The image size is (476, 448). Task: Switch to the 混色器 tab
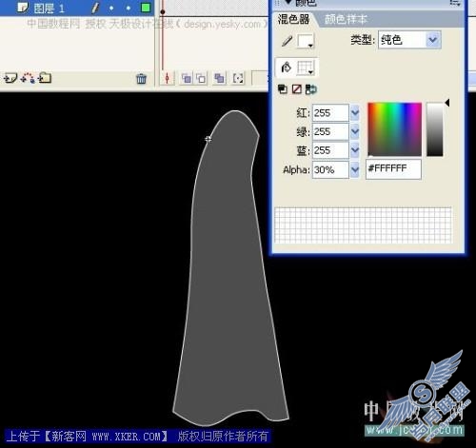tap(293, 20)
